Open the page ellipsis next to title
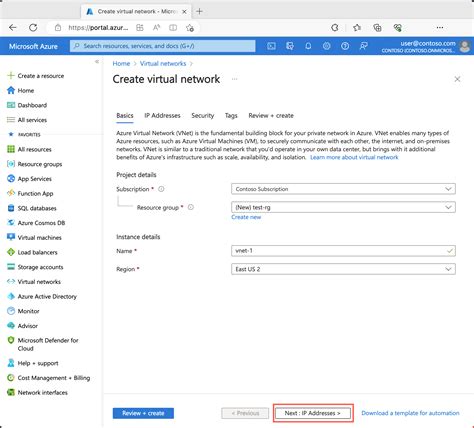The width and height of the screenshot is (474, 428). click(235, 79)
